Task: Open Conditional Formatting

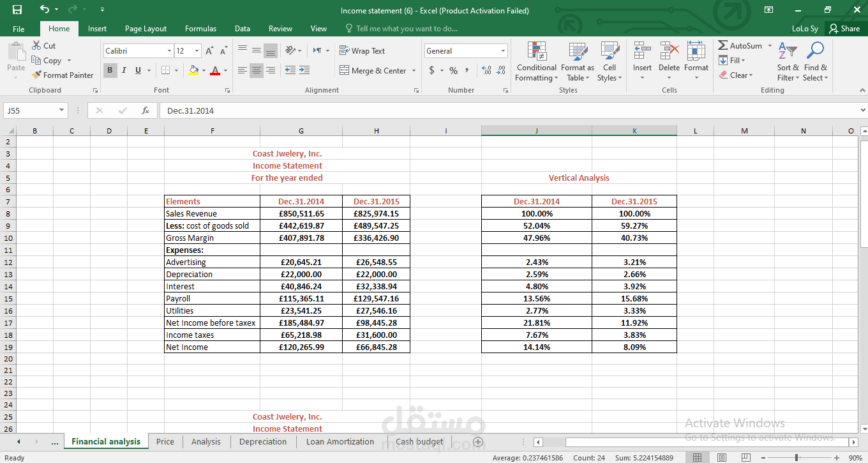Action: [536, 62]
